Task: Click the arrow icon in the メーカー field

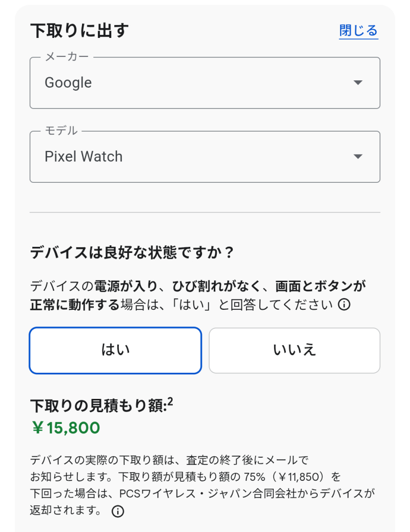Action: pyautogui.click(x=358, y=83)
